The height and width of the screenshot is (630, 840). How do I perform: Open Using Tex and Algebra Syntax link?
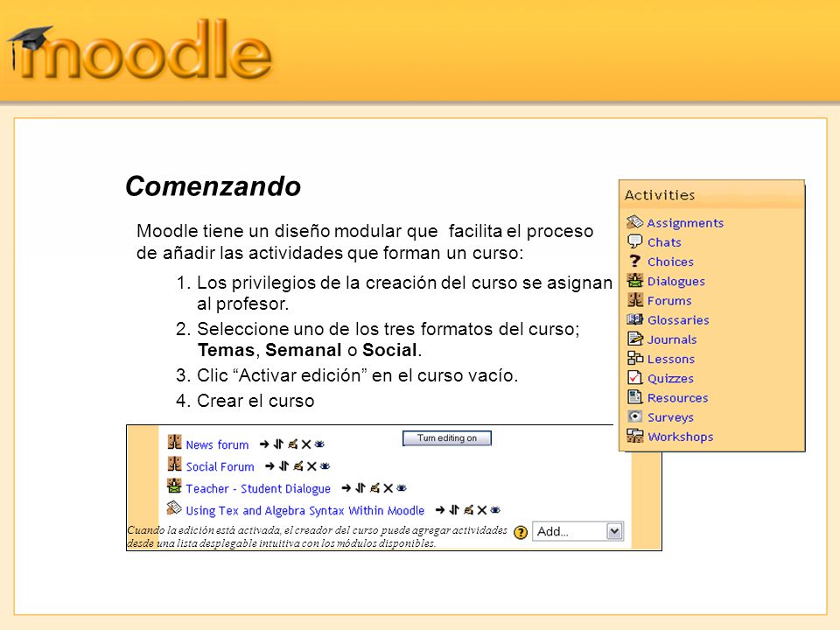[x=304, y=510]
